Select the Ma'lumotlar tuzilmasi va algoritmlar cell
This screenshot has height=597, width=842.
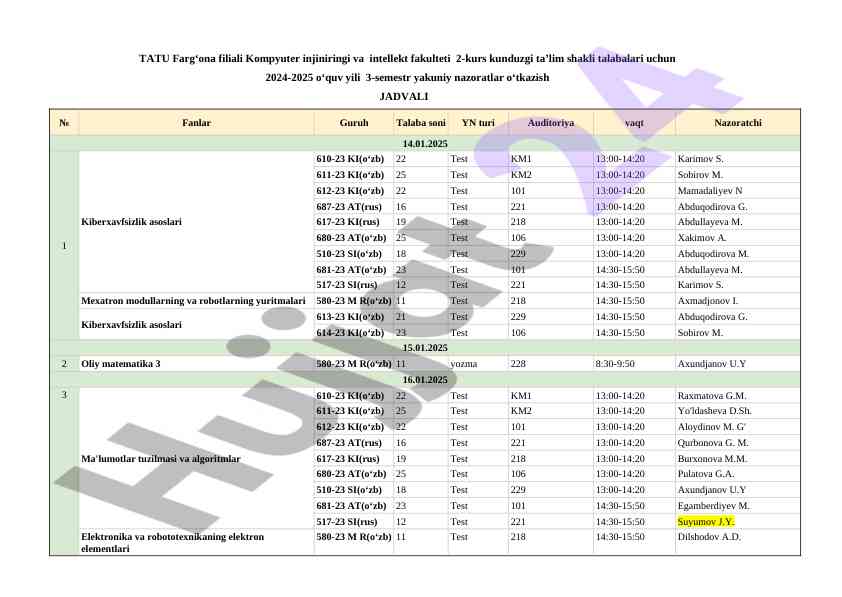click(161, 459)
